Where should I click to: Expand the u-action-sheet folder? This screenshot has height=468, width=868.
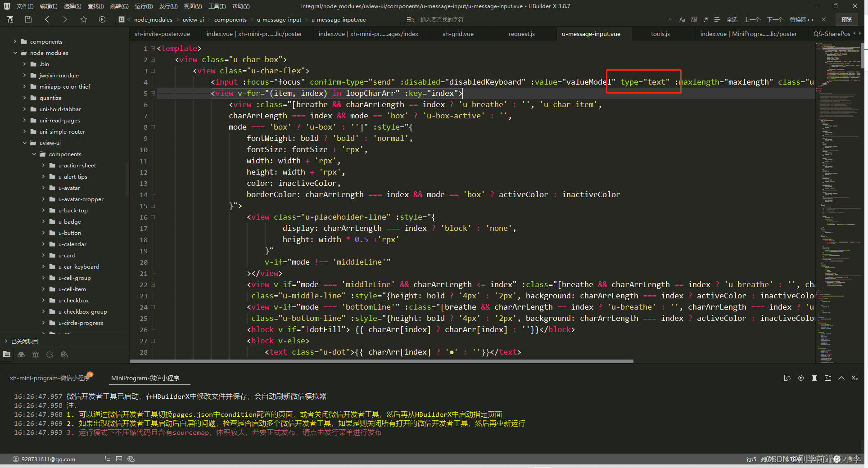pyautogui.click(x=43, y=165)
